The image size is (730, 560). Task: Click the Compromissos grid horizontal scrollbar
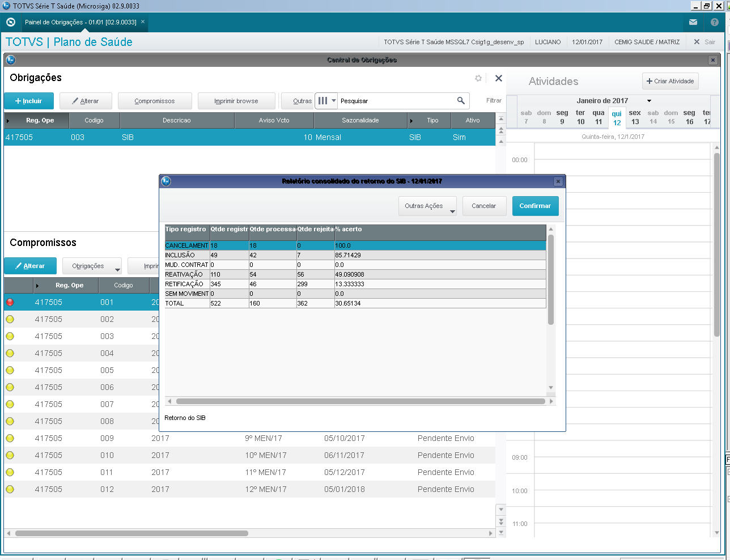pos(131,533)
